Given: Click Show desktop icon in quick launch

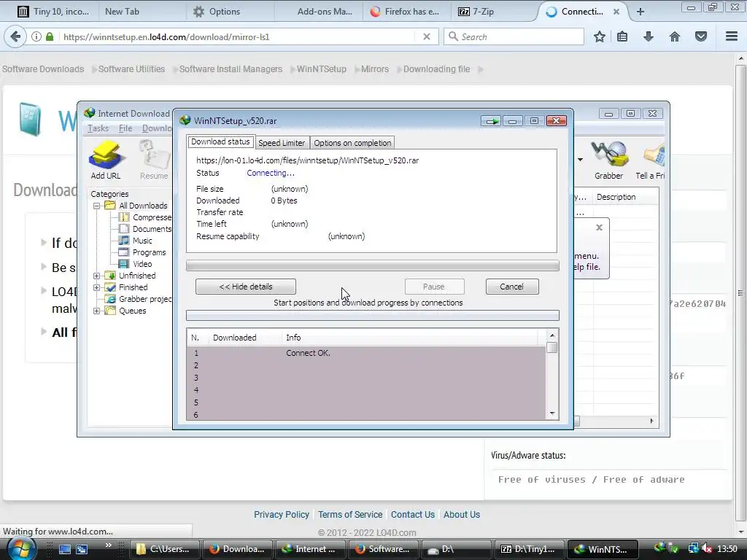Looking at the screenshot, I should click(64, 549).
